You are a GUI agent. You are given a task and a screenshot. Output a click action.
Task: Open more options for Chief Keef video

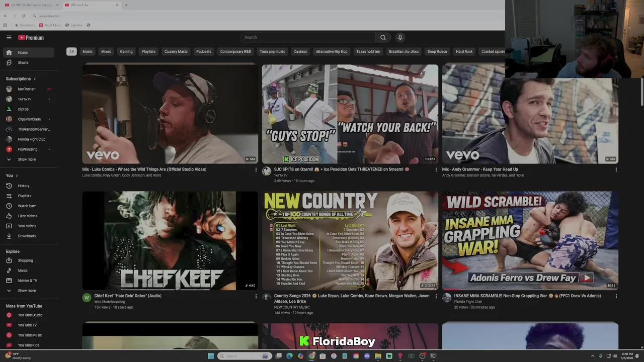pyautogui.click(x=256, y=296)
